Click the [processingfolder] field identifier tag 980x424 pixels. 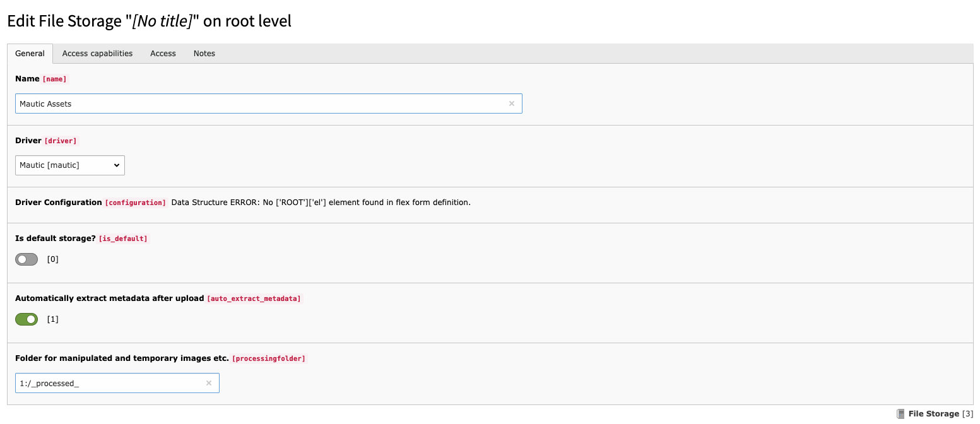tap(269, 358)
